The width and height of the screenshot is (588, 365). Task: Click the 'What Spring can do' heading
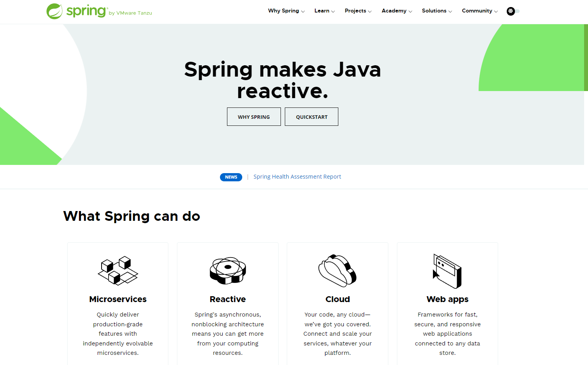click(132, 216)
